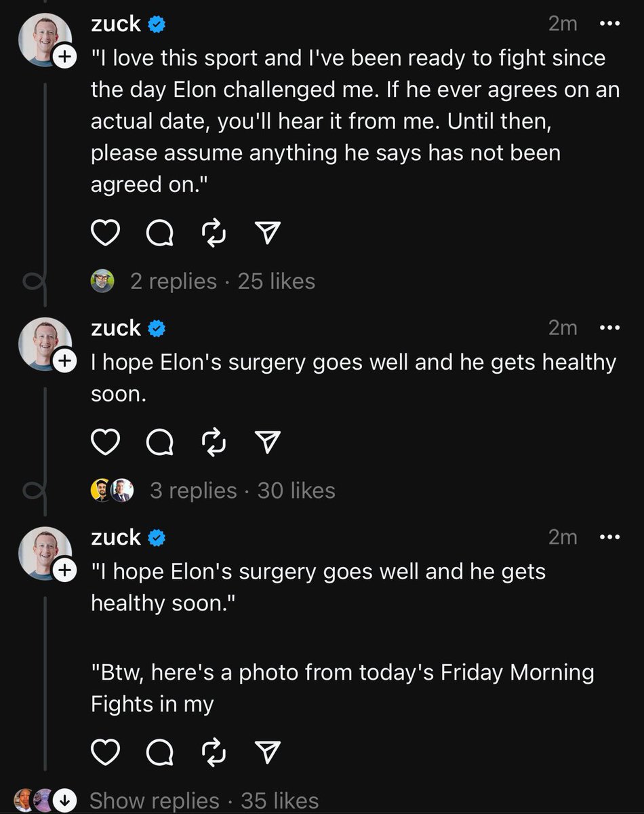
Task: Open three-dot menu on the third post
Action: tap(609, 537)
